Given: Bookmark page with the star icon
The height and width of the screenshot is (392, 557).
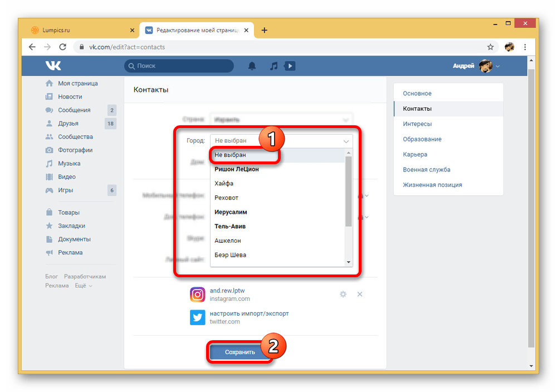Looking at the screenshot, I should pyautogui.click(x=490, y=47).
